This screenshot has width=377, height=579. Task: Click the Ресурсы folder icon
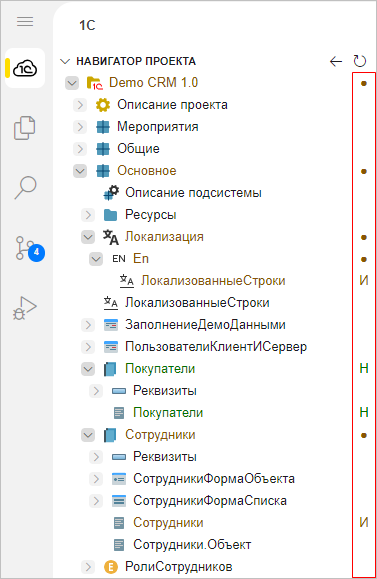110,215
